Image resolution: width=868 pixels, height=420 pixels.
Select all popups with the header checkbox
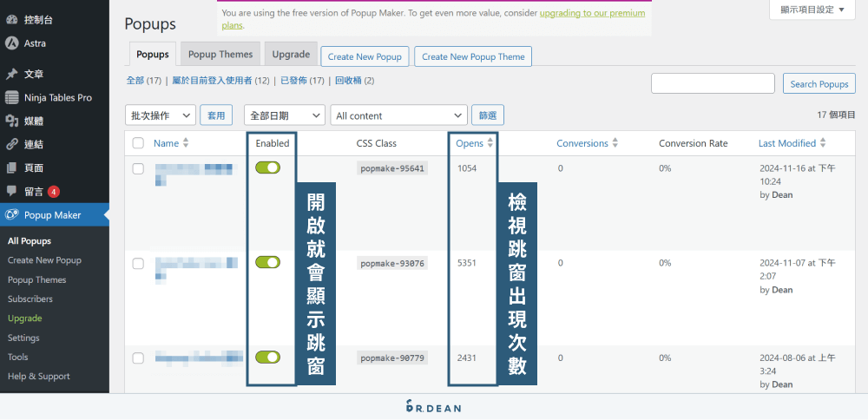(x=138, y=143)
